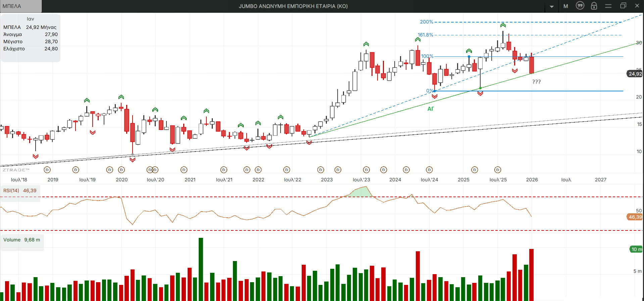
Task: Select the Volume indicator label
Action: [12, 240]
